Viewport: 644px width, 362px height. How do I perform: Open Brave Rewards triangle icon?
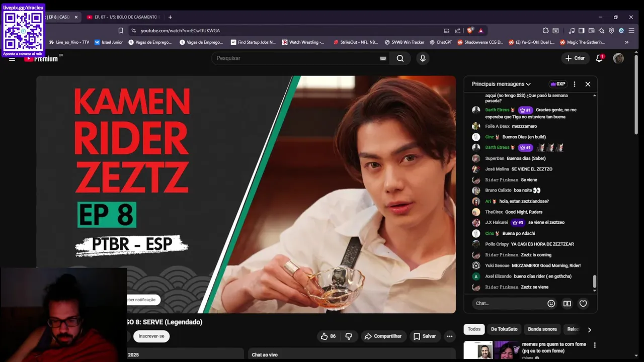(481, 31)
